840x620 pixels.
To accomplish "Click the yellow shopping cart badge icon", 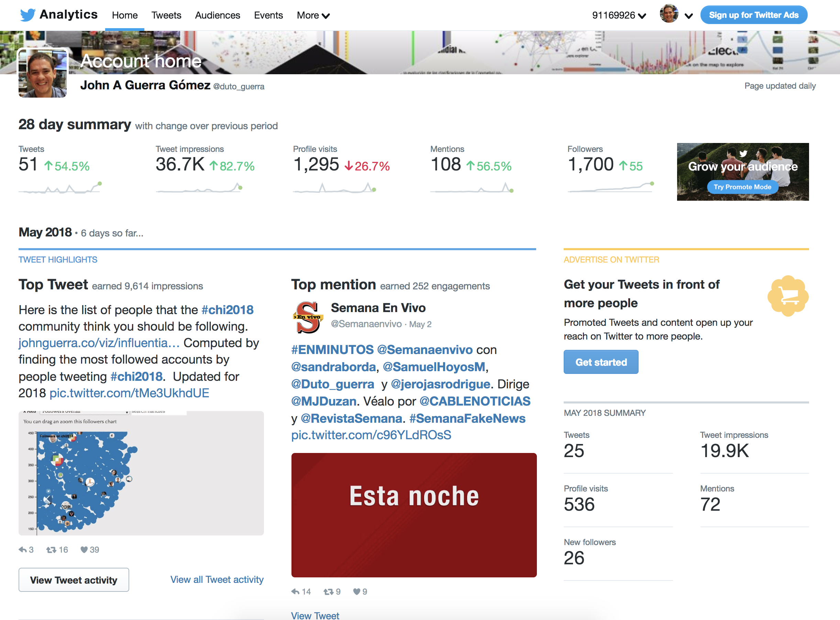I will pos(788,296).
